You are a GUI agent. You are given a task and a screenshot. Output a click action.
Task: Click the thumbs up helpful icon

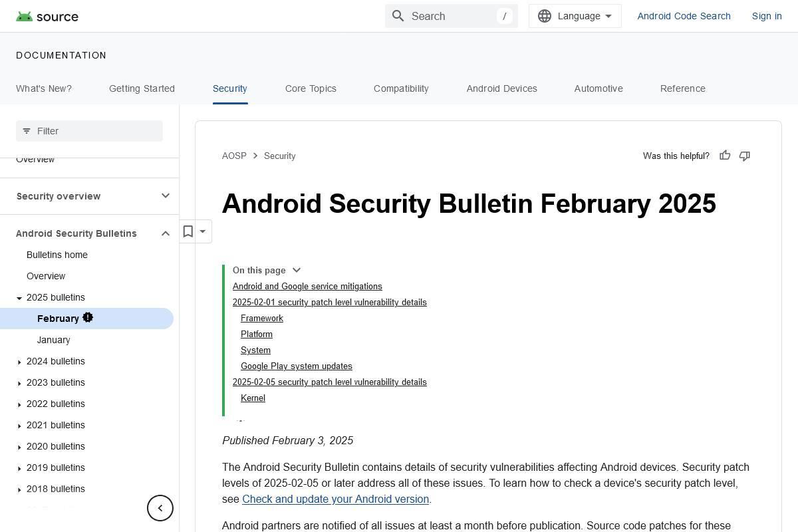[x=725, y=156]
